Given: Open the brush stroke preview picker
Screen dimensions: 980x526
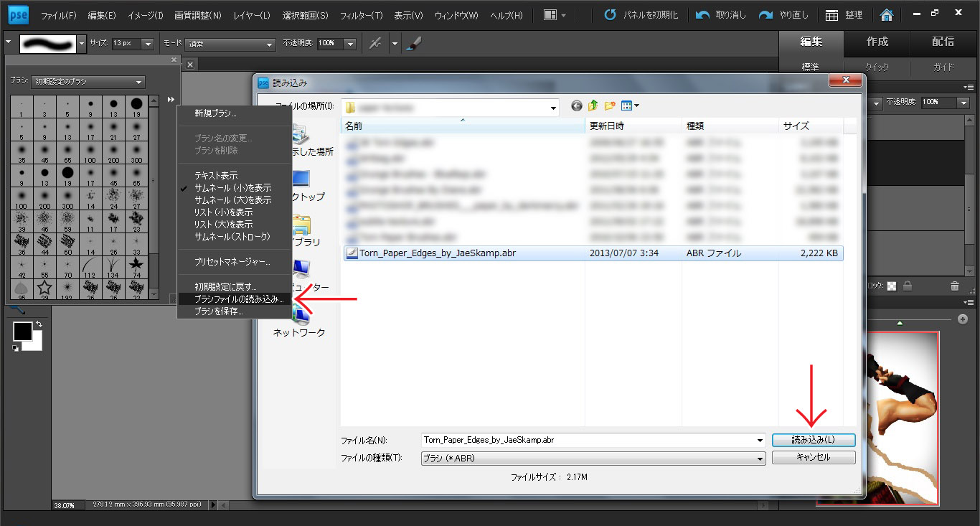Looking at the screenshot, I should [x=82, y=44].
